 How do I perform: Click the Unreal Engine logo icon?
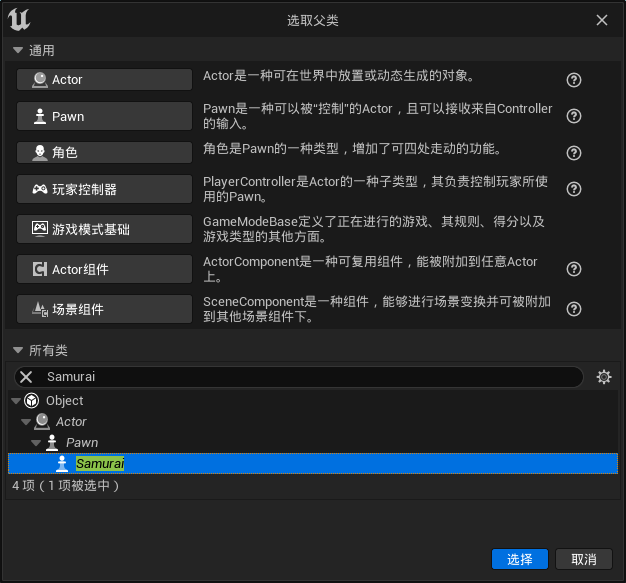pos(19,20)
